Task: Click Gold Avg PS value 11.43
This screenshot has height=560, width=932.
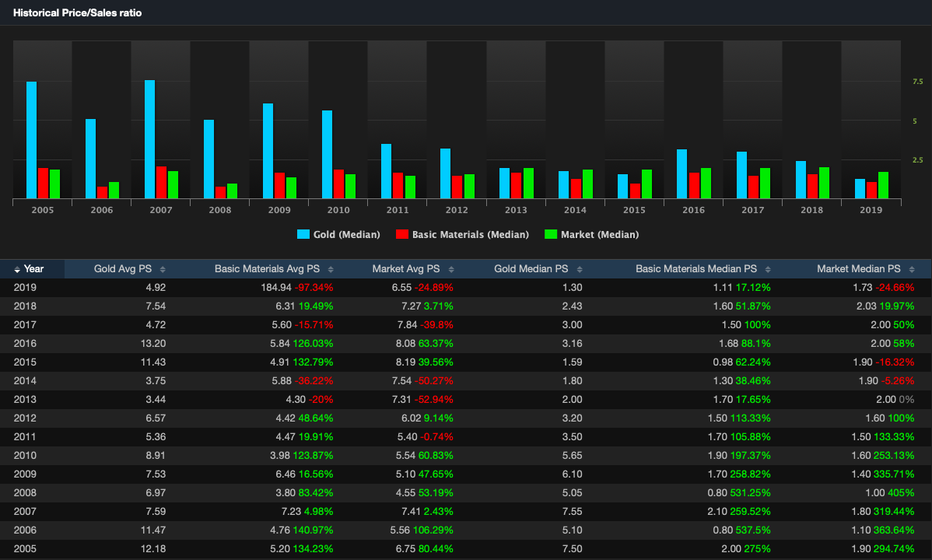Action: point(153,362)
